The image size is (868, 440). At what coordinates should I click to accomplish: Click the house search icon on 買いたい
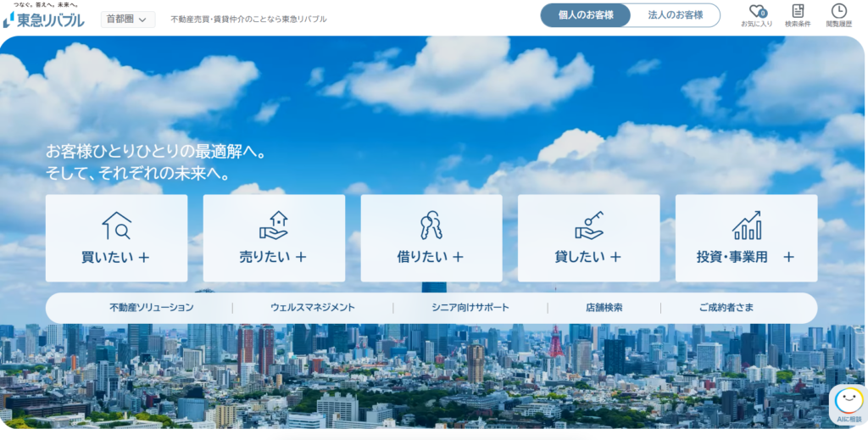[x=116, y=226]
